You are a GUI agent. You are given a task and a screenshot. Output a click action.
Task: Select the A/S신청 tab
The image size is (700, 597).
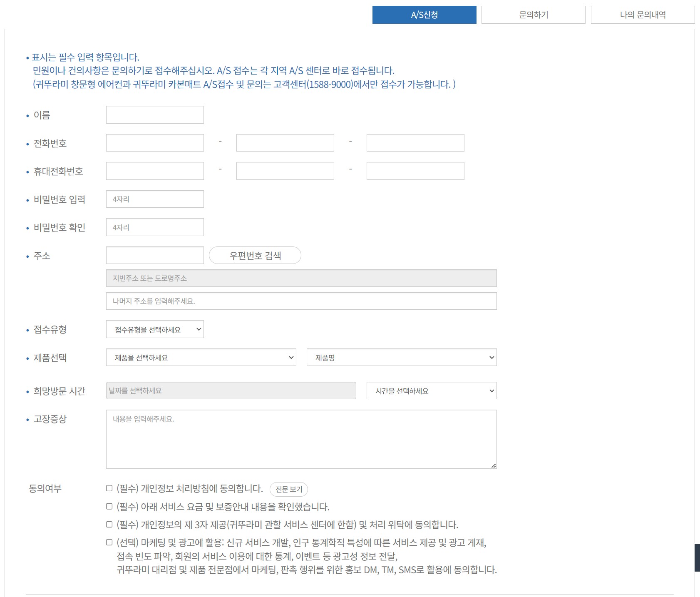(x=424, y=15)
